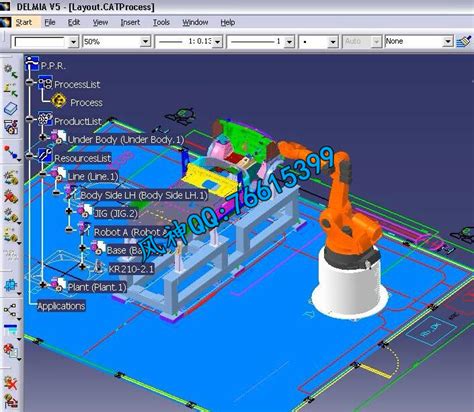The width and height of the screenshot is (474, 412).
Task: Expand the Under Body node
Action: tap(43, 137)
